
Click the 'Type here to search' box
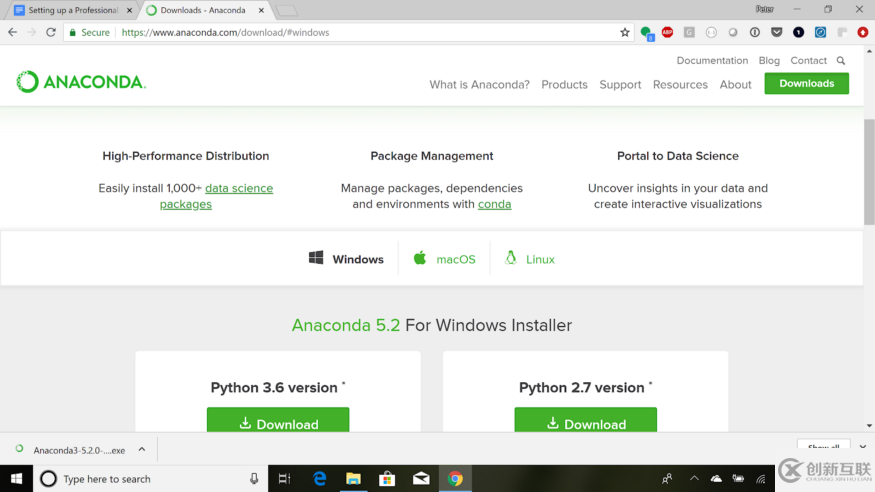click(151, 479)
